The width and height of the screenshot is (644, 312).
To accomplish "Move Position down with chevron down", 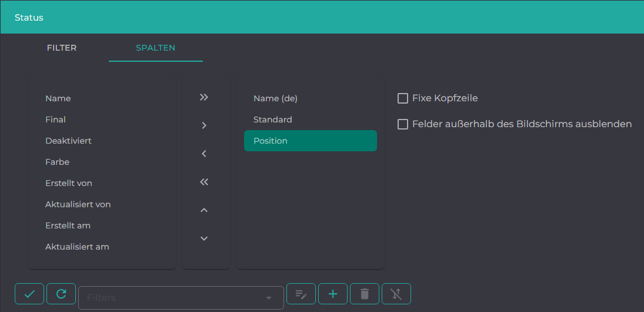I will click(x=204, y=238).
